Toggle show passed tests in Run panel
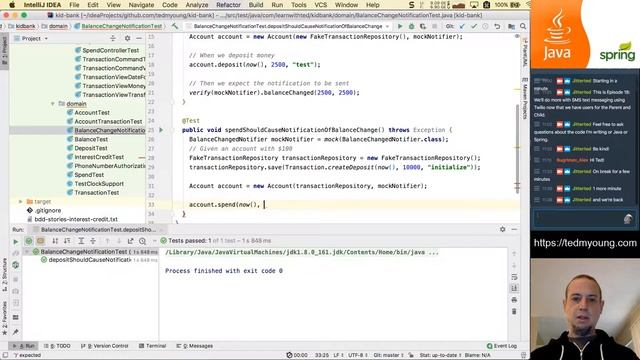Screen dimensions: 640x360 [x=29, y=241]
